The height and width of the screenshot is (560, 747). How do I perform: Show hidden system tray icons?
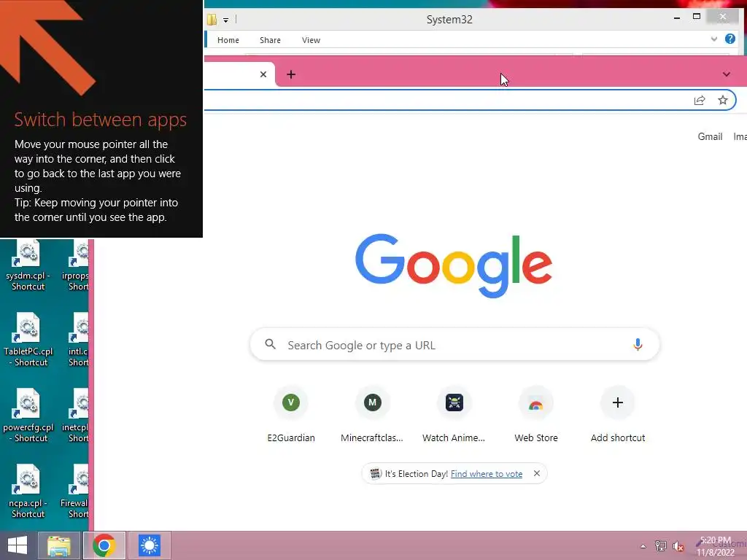tap(643, 546)
